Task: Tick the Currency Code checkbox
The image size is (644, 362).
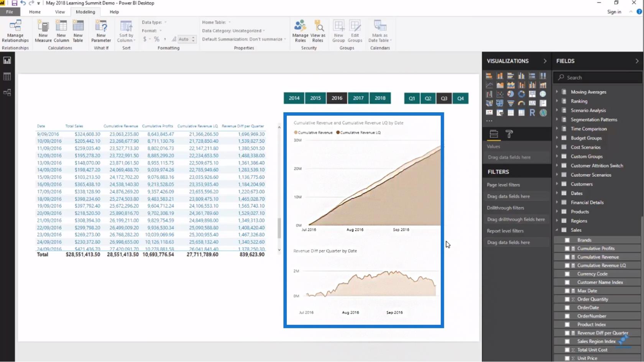Action: 567,274
